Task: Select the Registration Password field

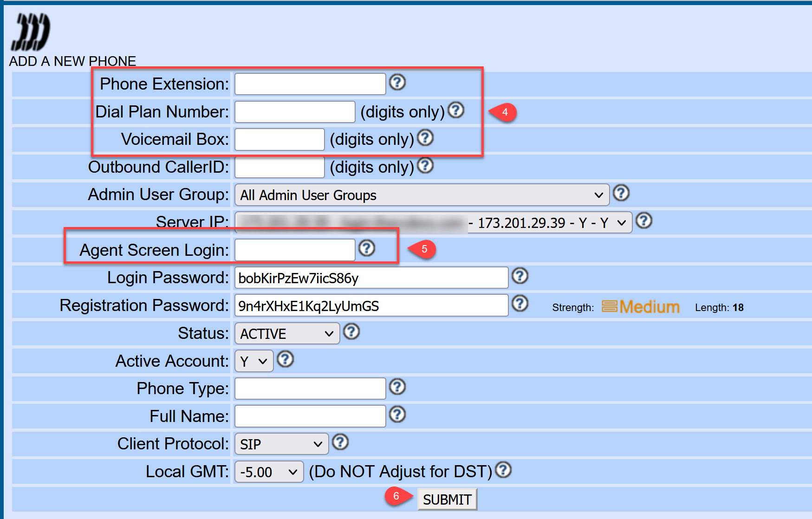Action: [371, 305]
